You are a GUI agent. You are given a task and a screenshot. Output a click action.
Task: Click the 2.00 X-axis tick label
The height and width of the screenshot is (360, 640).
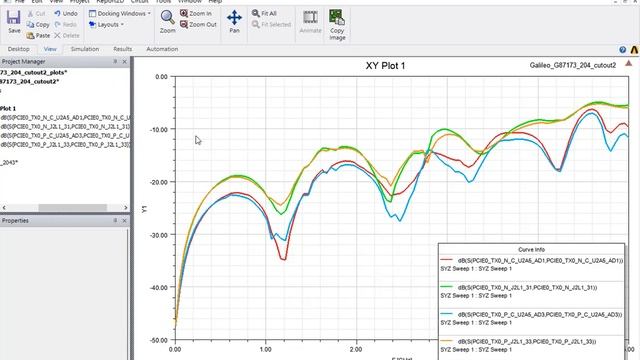[356, 349]
